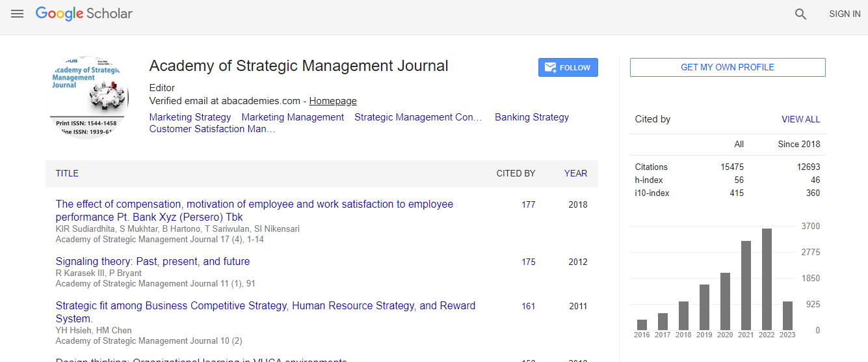
Task: Click the Citations row label
Action: [x=651, y=167]
